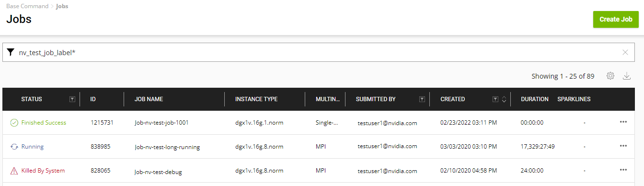Screen dimensions: 644x186
Task: Click instance type of Job-nv-test-long-running
Action: click(259, 147)
